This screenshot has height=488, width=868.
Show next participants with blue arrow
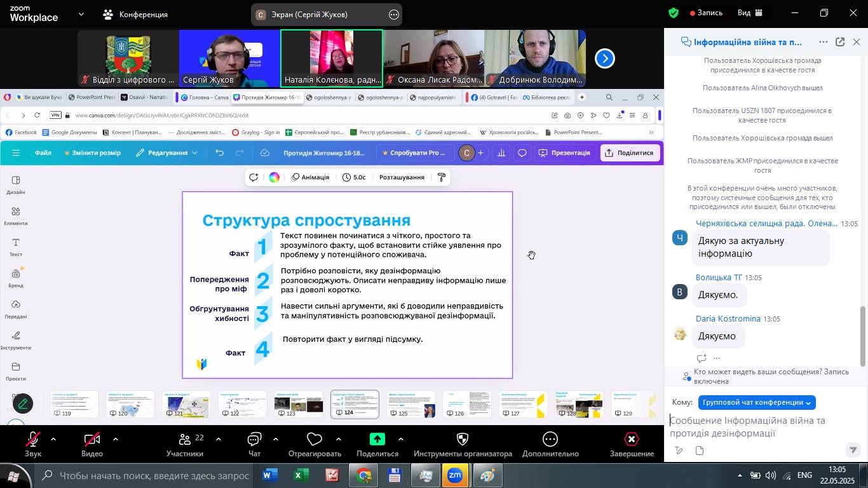click(605, 59)
